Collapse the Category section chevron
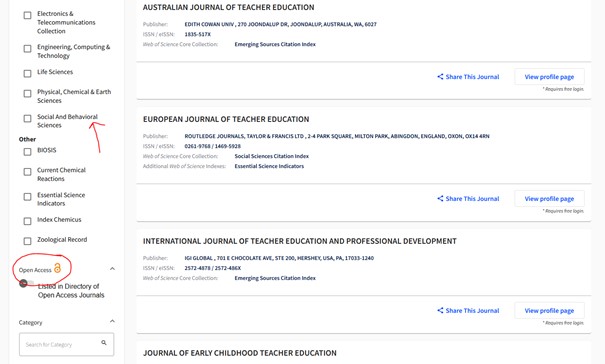Image resolution: width=605 pixels, height=364 pixels. pos(112,321)
